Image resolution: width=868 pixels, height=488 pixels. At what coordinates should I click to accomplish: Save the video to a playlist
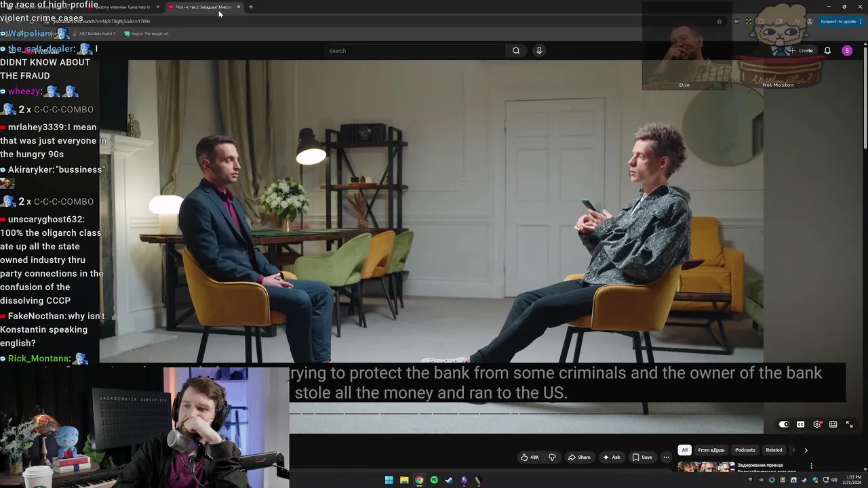click(642, 457)
